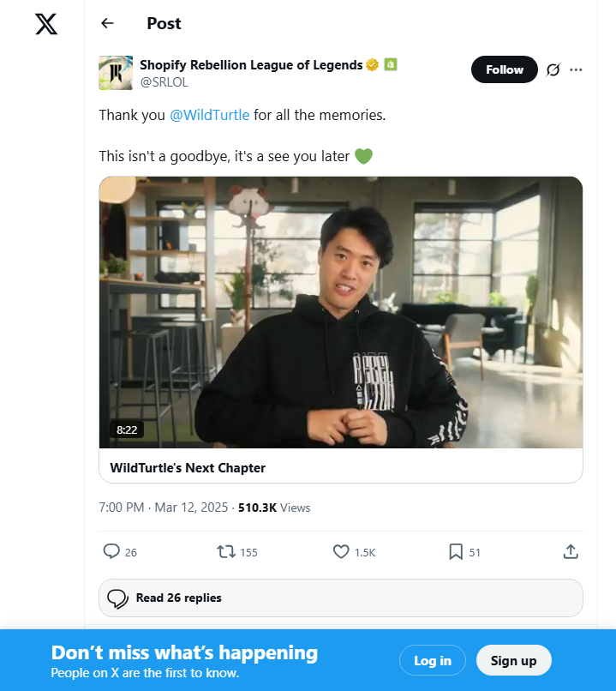Click the green Shopify affiliate badge
Viewport: 616px width, 691px height.
390,65
